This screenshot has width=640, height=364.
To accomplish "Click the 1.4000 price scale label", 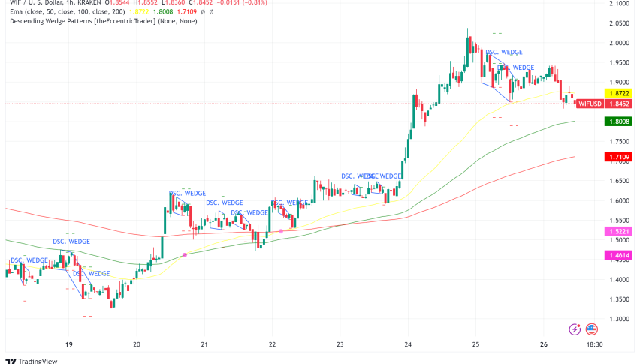I will (619, 280).
